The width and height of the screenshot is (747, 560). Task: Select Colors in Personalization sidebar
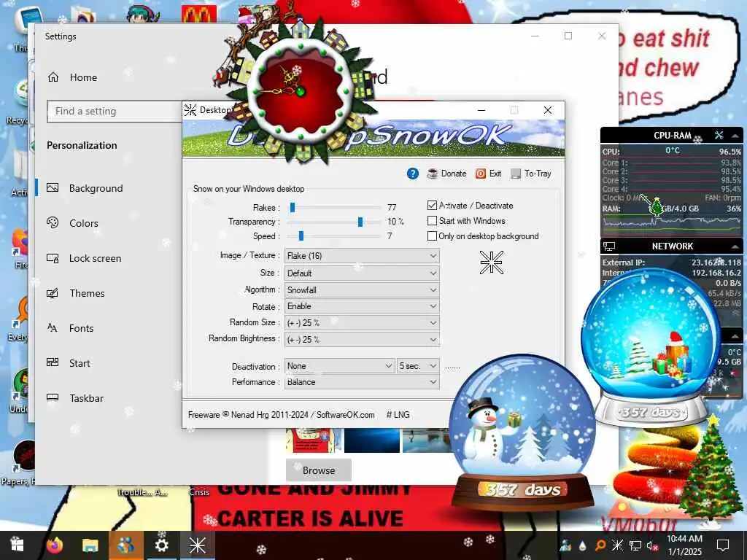84,223
